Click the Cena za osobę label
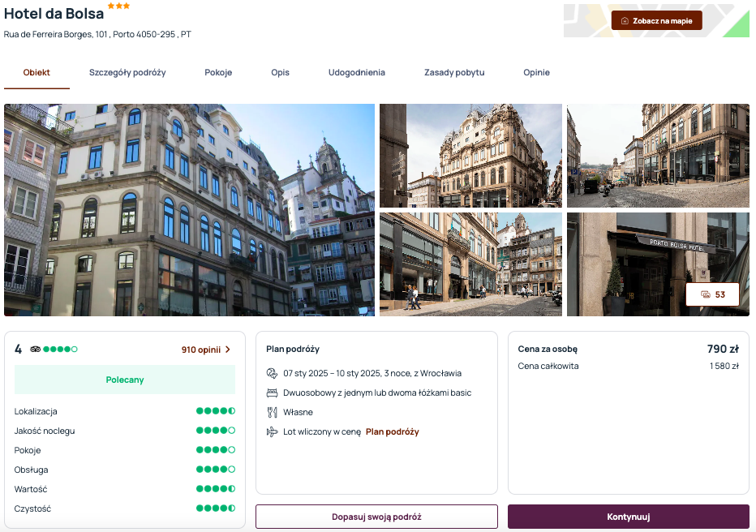This screenshot has width=756, height=532. click(548, 350)
